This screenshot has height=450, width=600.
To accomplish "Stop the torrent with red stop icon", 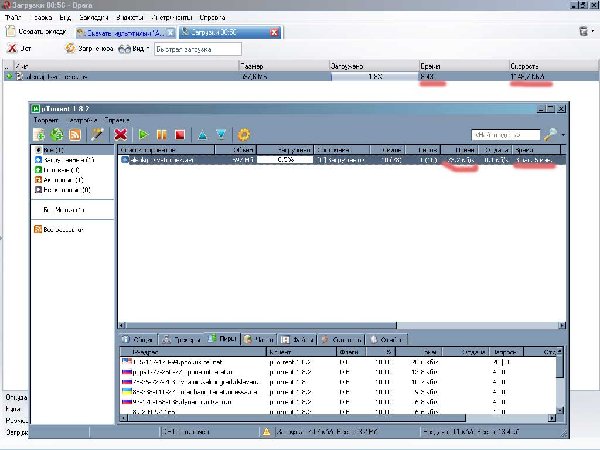I will coord(180,134).
